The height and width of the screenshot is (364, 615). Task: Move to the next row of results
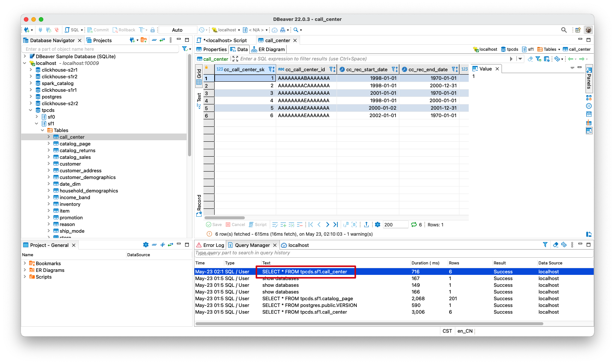tap(327, 225)
